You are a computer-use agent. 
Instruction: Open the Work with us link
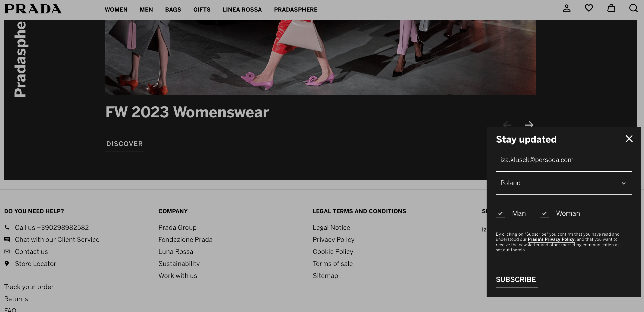(x=178, y=275)
